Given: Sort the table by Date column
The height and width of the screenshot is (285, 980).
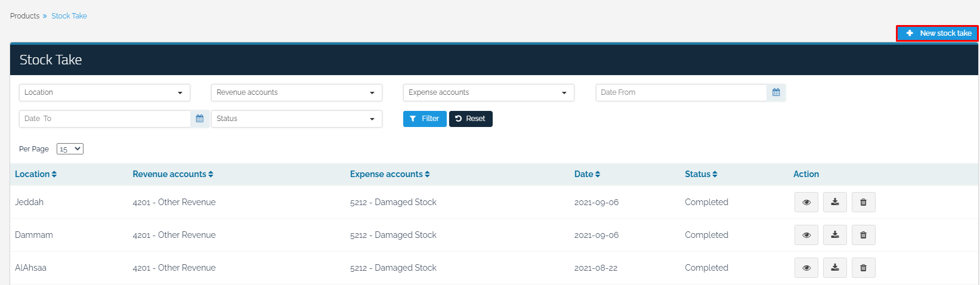Looking at the screenshot, I should click(587, 174).
